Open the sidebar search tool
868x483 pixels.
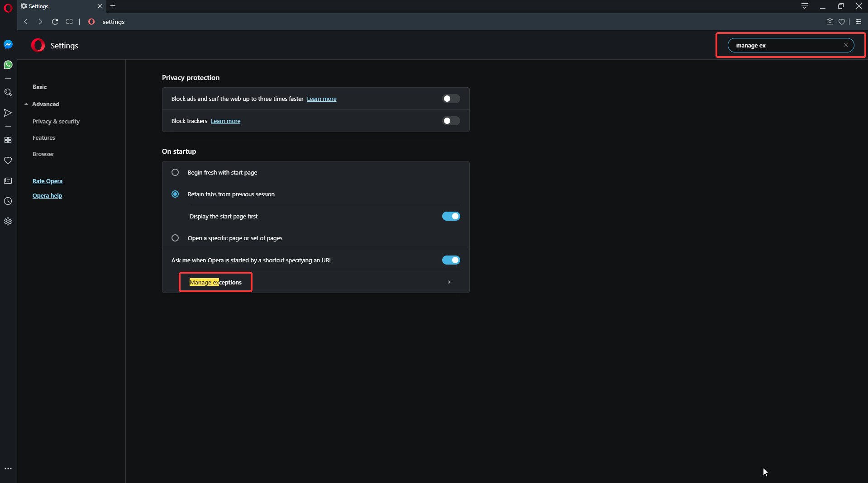pyautogui.click(x=8, y=92)
